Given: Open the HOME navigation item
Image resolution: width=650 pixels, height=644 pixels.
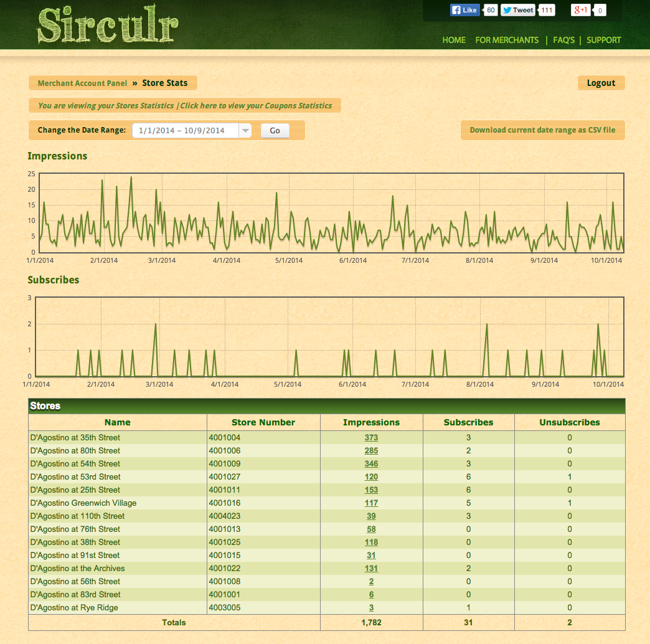Looking at the screenshot, I should 454,40.
